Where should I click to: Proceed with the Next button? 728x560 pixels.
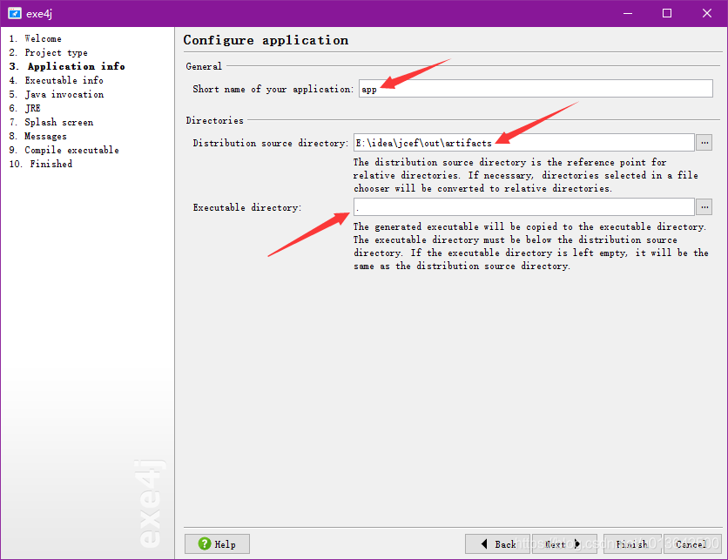pos(564,543)
